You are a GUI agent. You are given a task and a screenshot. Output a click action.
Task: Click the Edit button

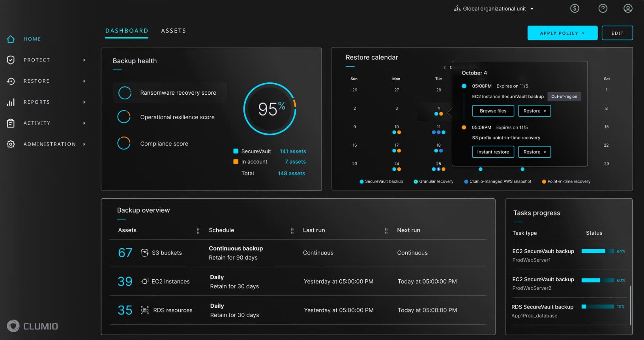click(617, 33)
